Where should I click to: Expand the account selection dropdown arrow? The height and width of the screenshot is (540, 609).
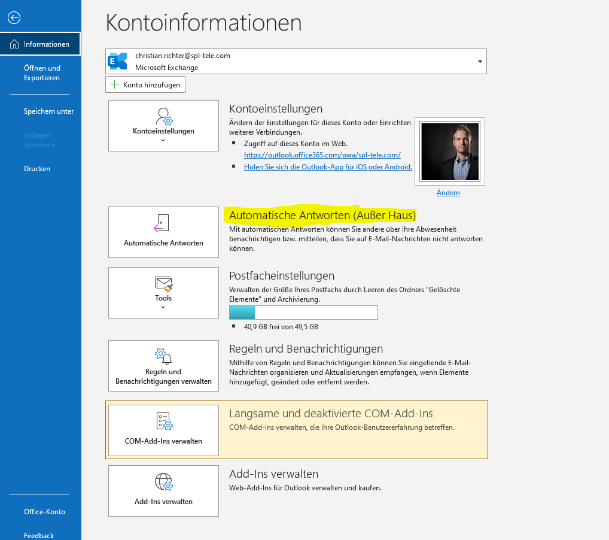click(x=480, y=61)
